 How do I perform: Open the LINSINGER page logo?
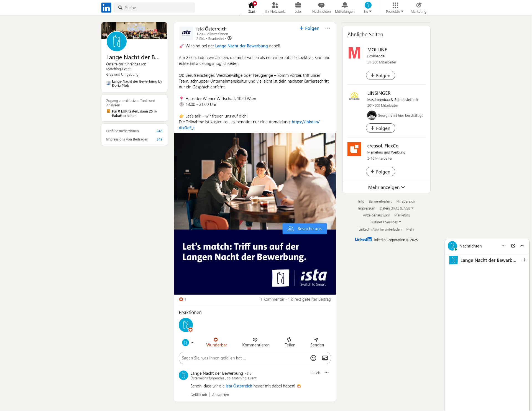pyautogui.click(x=354, y=96)
